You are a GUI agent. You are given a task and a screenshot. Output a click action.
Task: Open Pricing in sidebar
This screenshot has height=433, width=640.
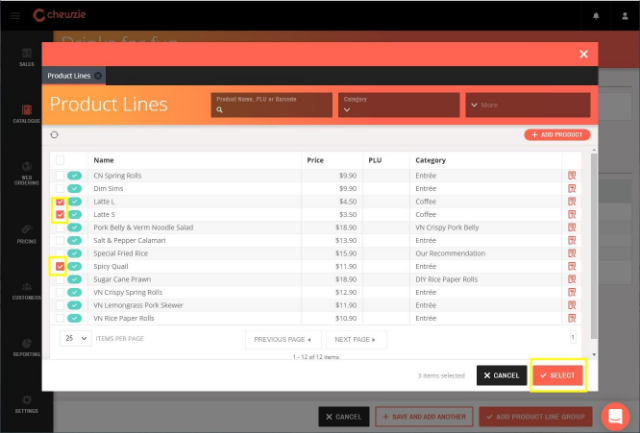27,234
